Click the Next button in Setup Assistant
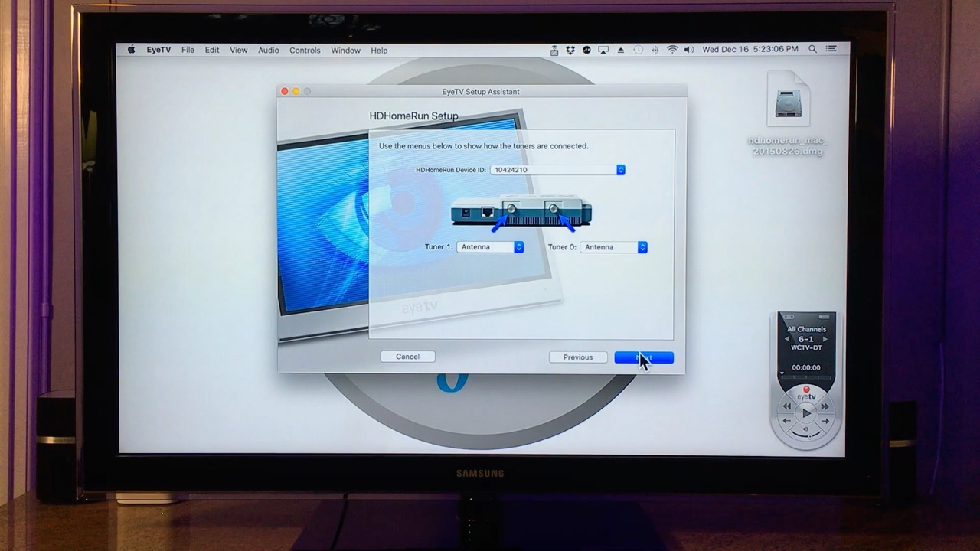The width and height of the screenshot is (980, 551). click(x=644, y=358)
